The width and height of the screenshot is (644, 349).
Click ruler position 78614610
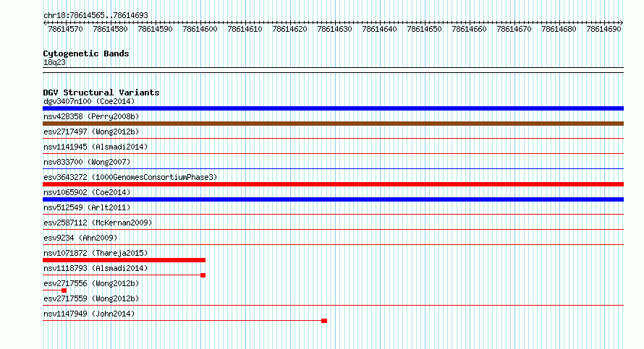point(245,29)
